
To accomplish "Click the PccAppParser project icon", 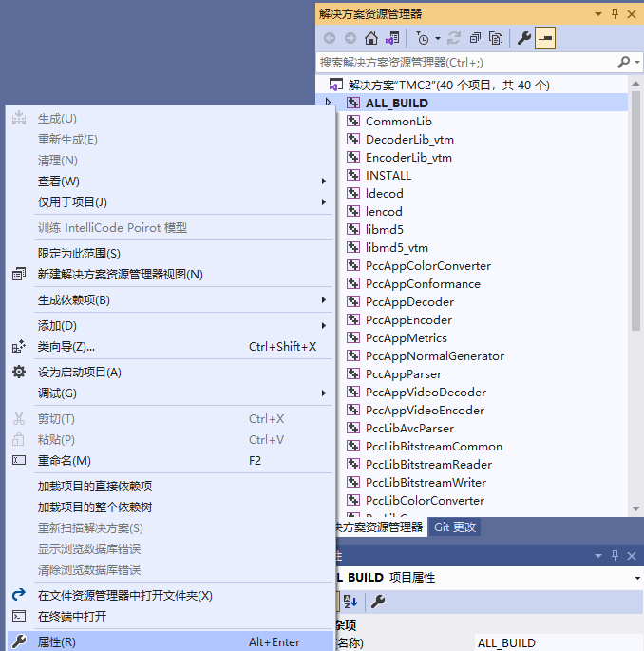I will coord(353,374).
